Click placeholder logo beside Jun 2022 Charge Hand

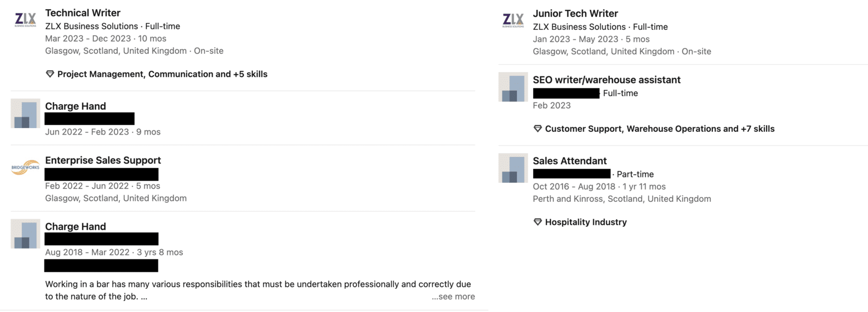25,113
